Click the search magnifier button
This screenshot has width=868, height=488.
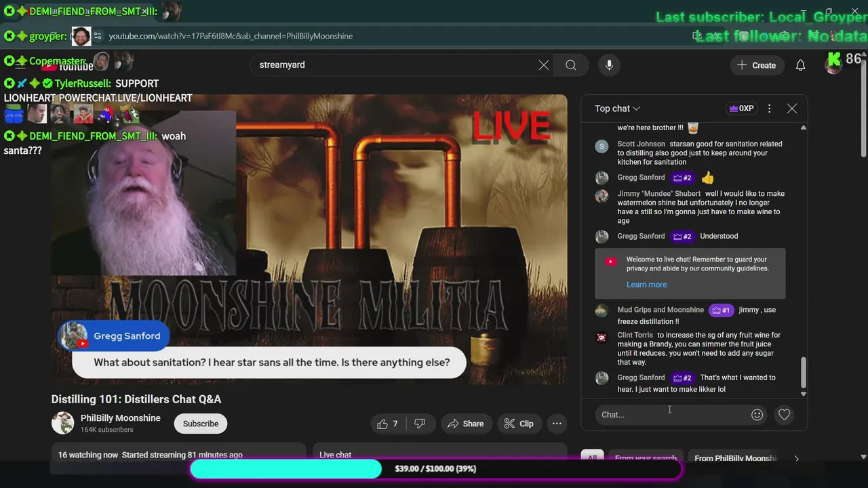pyautogui.click(x=571, y=65)
